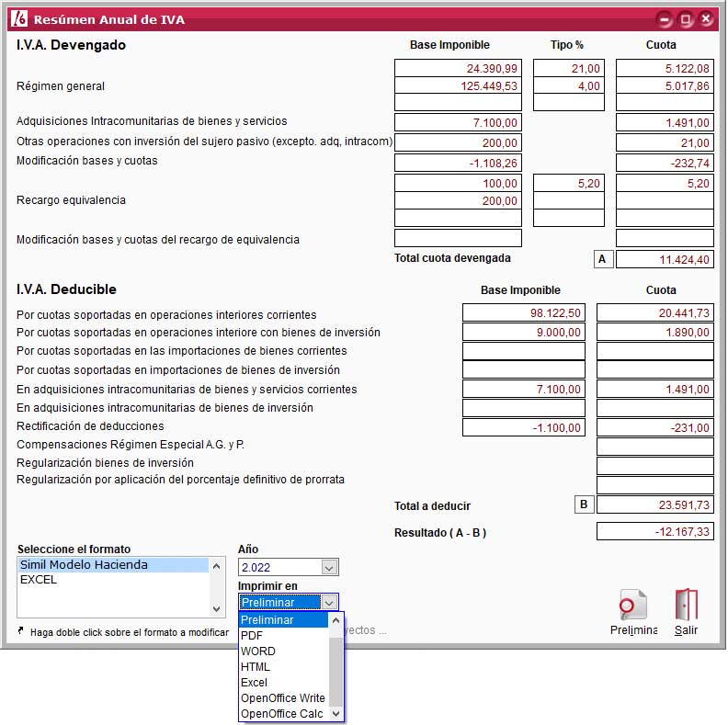Viewport: 728px width, 725px height.
Task: Click operaciones interiores corrientes cuota 20.441,73
Action: (x=654, y=312)
